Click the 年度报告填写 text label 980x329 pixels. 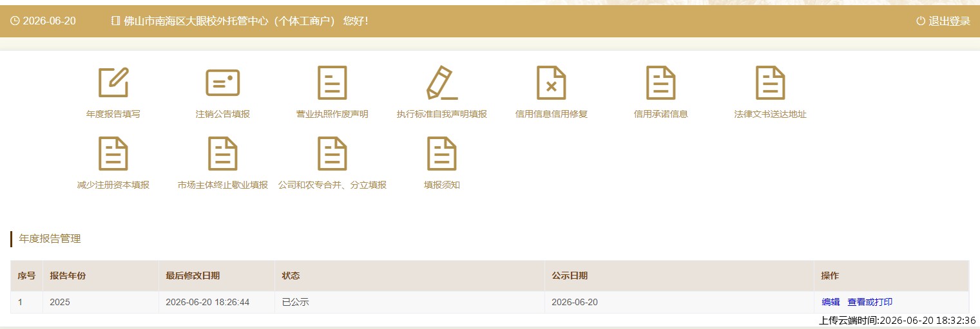tap(113, 114)
